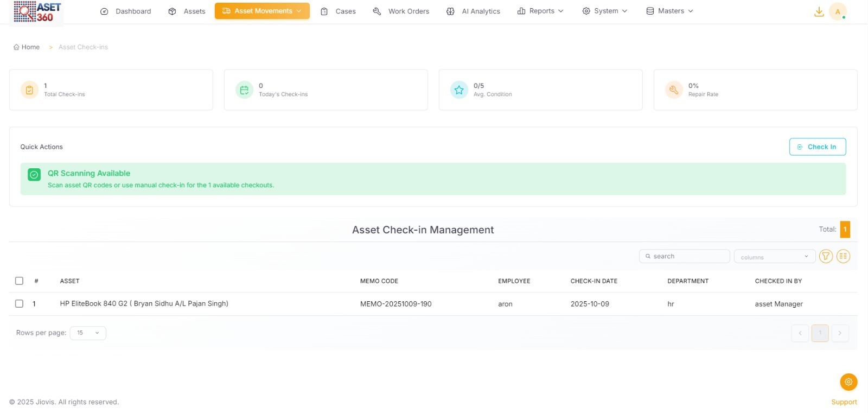Toggle the select-all checkbox in table header
Image resolution: width=868 pixels, height=413 pixels.
pyautogui.click(x=20, y=281)
